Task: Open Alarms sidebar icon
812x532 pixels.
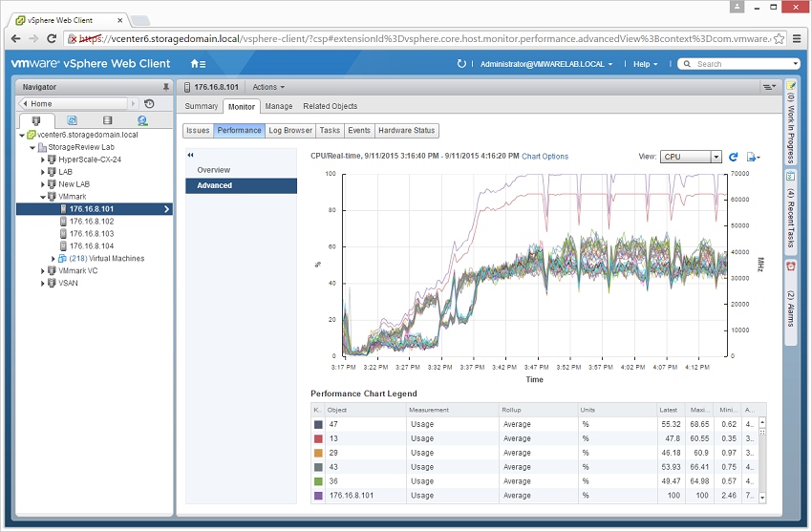Action: click(791, 266)
